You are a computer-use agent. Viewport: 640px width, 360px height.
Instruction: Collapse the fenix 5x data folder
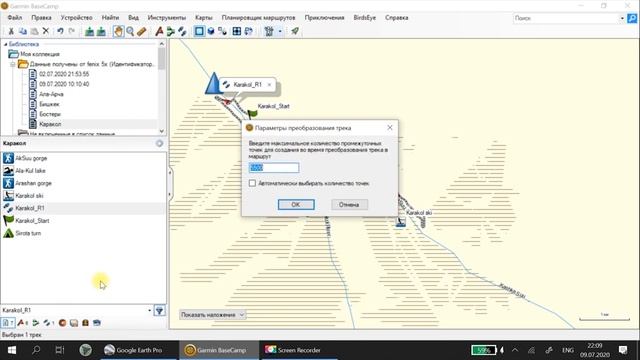(x=13, y=64)
